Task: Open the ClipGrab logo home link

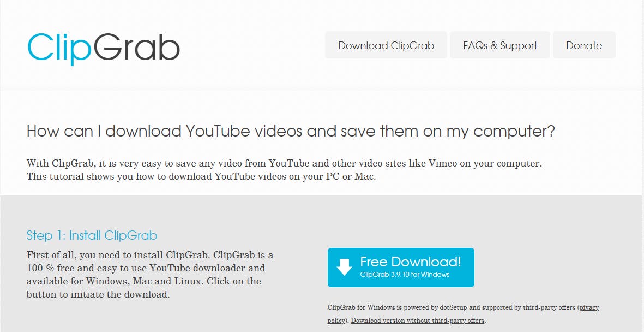Action: 104,48
